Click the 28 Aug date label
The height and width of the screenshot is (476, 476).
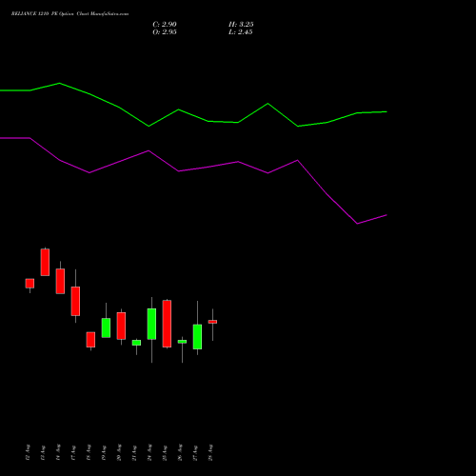coord(210,452)
